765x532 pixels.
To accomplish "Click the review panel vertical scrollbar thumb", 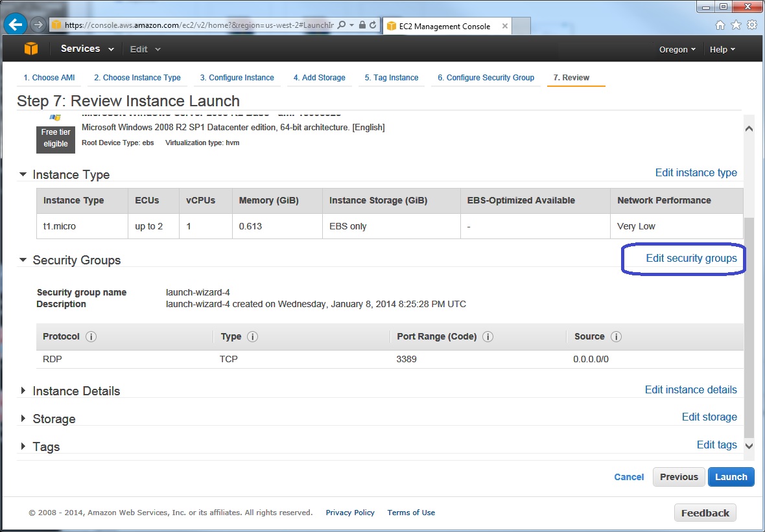I will pyautogui.click(x=749, y=327).
